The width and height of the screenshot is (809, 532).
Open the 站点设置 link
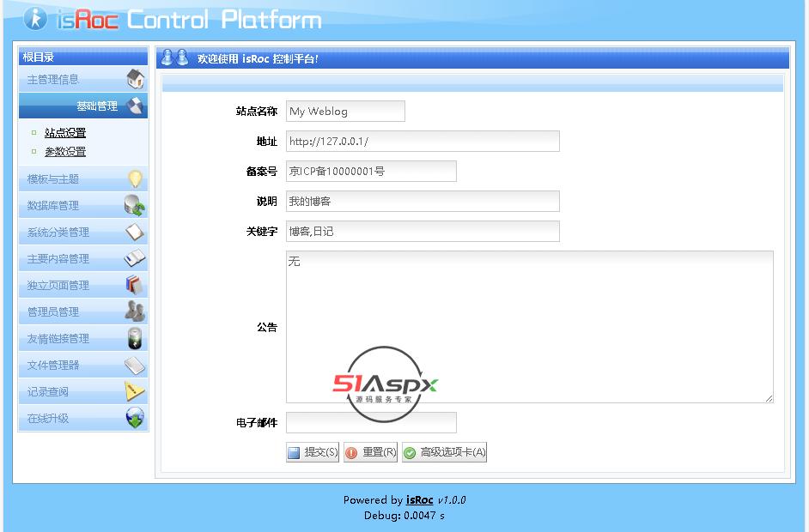[65, 132]
